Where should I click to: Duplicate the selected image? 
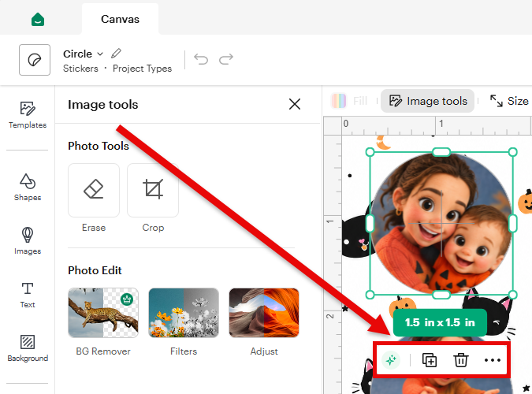click(x=430, y=360)
